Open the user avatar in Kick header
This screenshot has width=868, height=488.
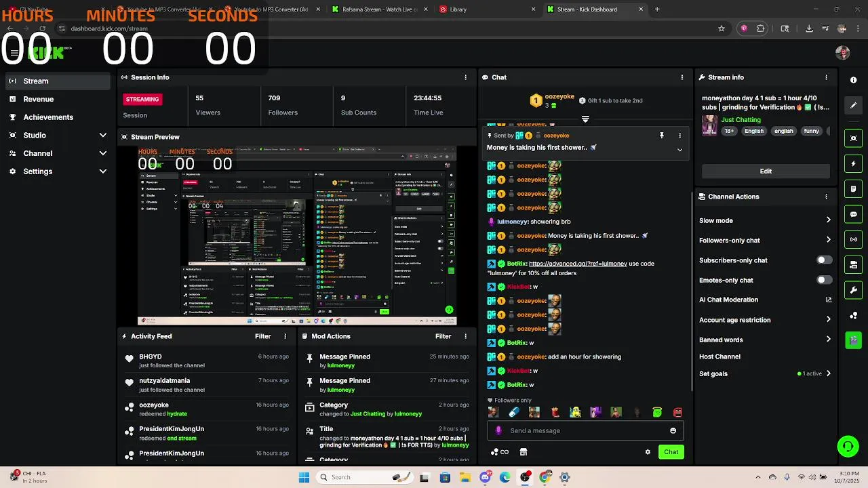[x=843, y=53]
